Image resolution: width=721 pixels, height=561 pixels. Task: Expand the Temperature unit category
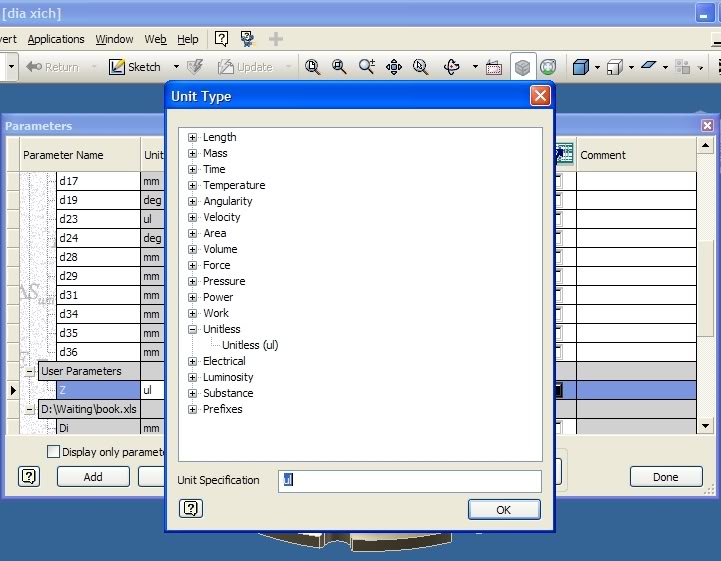point(193,185)
